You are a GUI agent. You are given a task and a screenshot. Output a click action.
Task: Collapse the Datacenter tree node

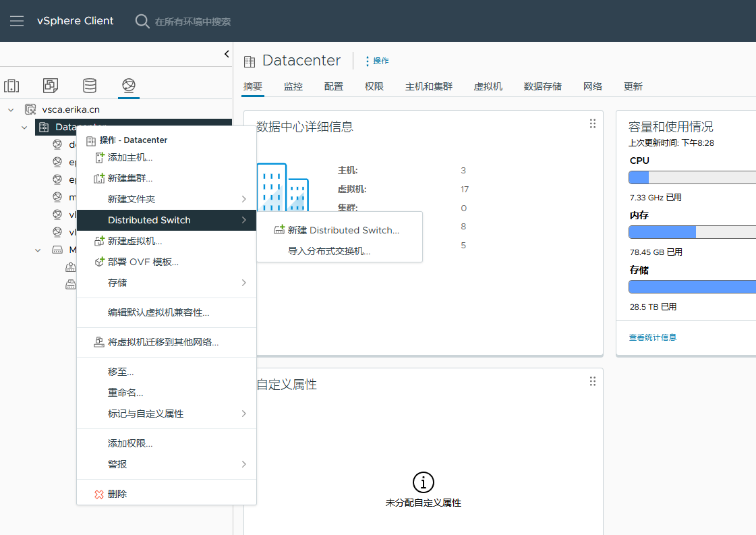(24, 128)
